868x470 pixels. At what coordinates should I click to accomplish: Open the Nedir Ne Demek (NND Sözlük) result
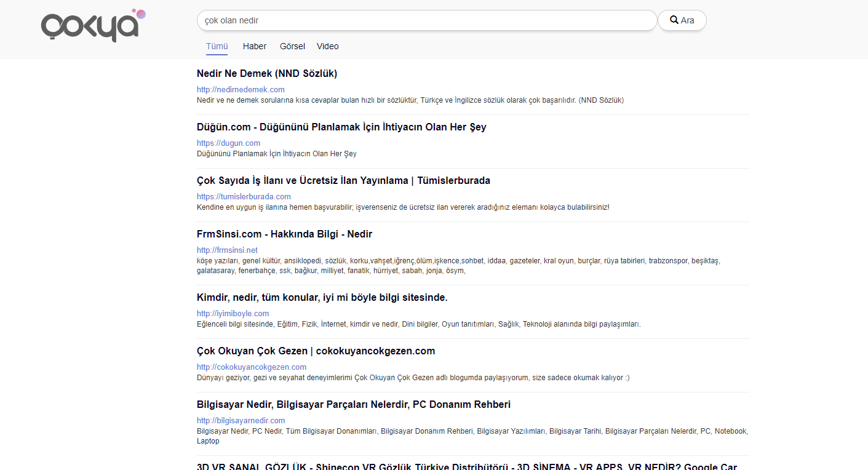(x=267, y=74)
